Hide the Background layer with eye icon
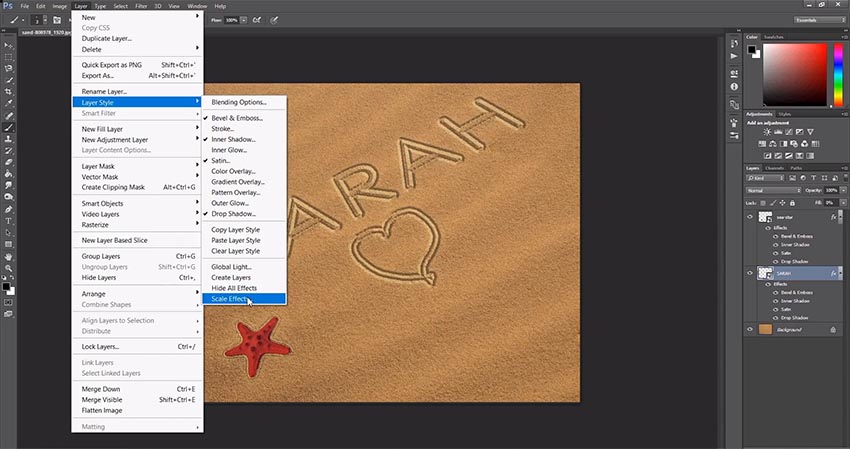This screenshot has height=449, width=850. 751,328
